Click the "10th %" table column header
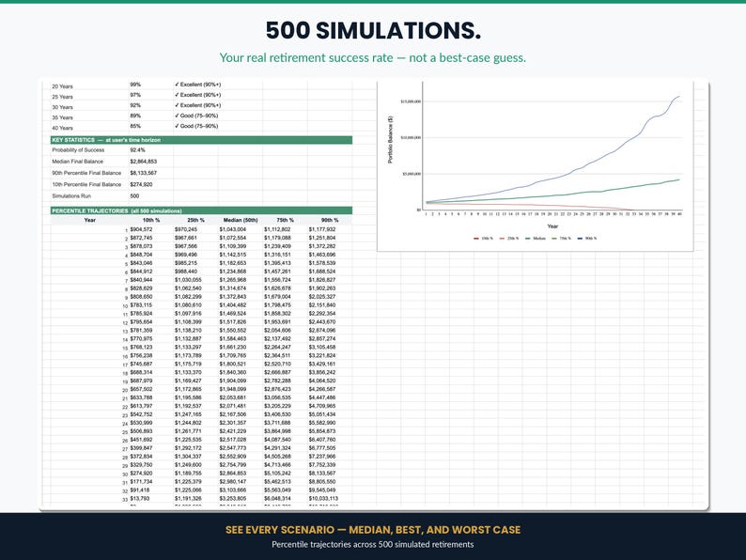The image size is (746, 560). [151, 220]
